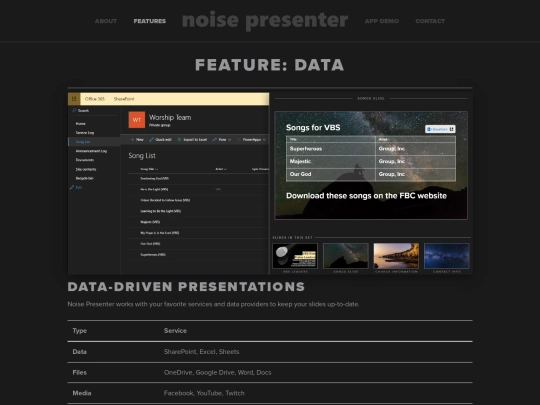This screenshot has width=540, height=405.
Task: Open the APP DEMO nav item
Action: (x=382, y=21)
